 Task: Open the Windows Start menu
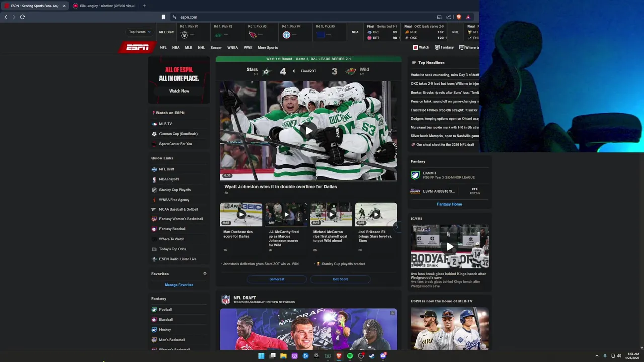pyautogui.click(x=261, y=356)
